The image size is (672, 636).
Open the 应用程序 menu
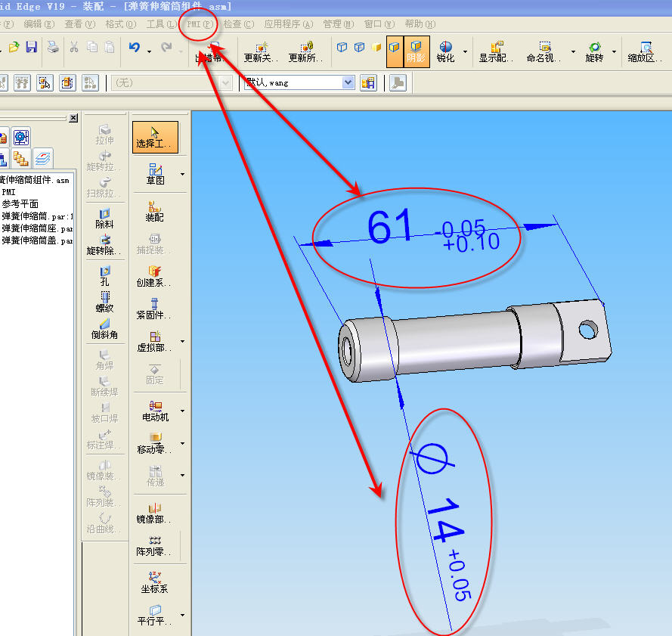[x=289, y=24]
